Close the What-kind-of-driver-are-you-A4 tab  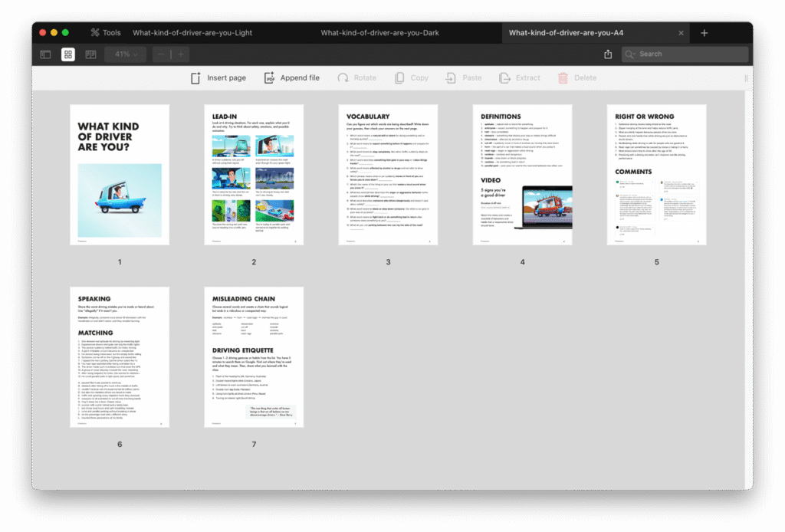pos(682,33)
